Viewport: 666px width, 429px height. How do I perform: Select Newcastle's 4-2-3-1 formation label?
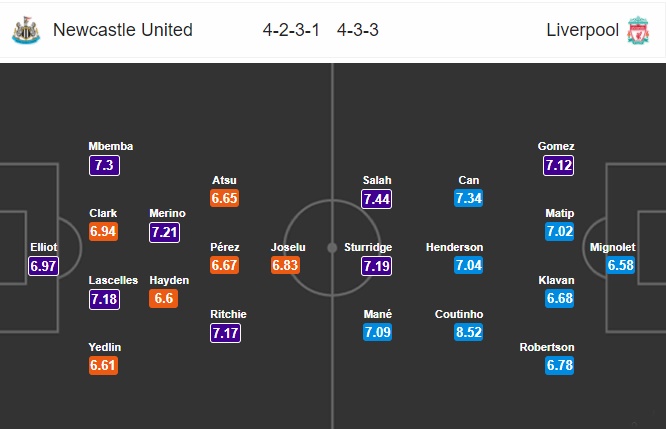290,30
